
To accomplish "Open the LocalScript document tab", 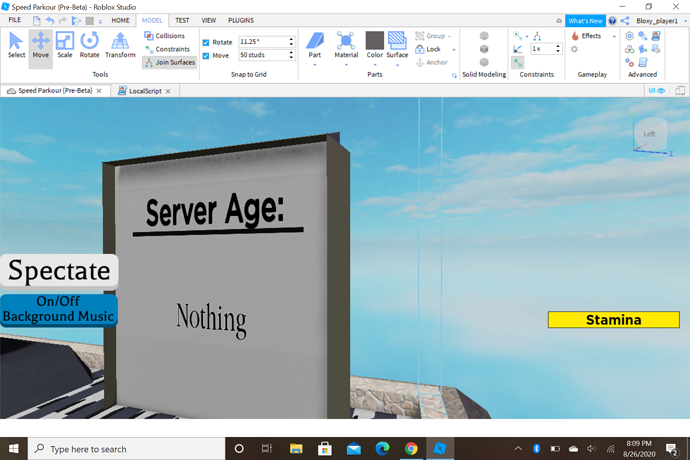I will (x=145, y=90).
